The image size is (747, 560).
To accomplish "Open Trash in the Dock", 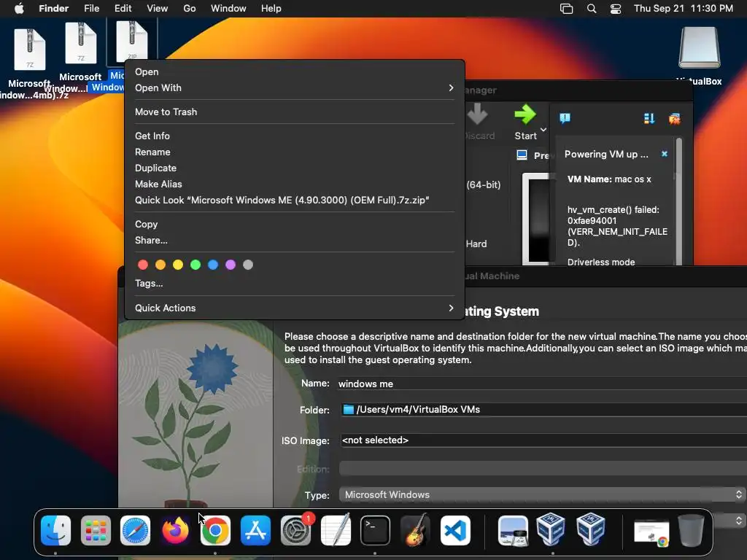I will pyautogui.click(x=692, y=530).
